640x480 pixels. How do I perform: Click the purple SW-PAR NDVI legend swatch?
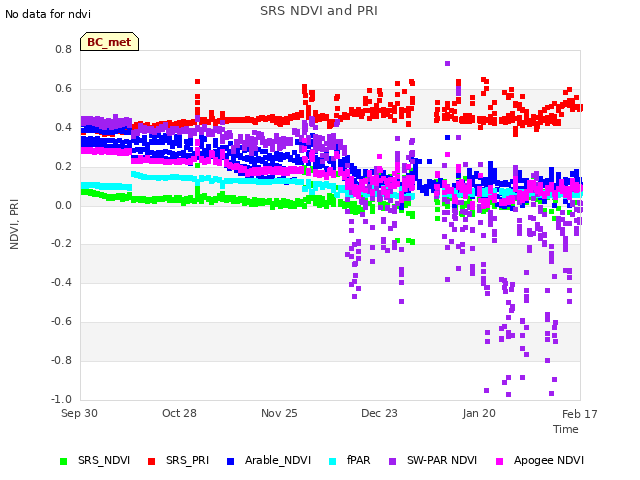coord(392,461)
